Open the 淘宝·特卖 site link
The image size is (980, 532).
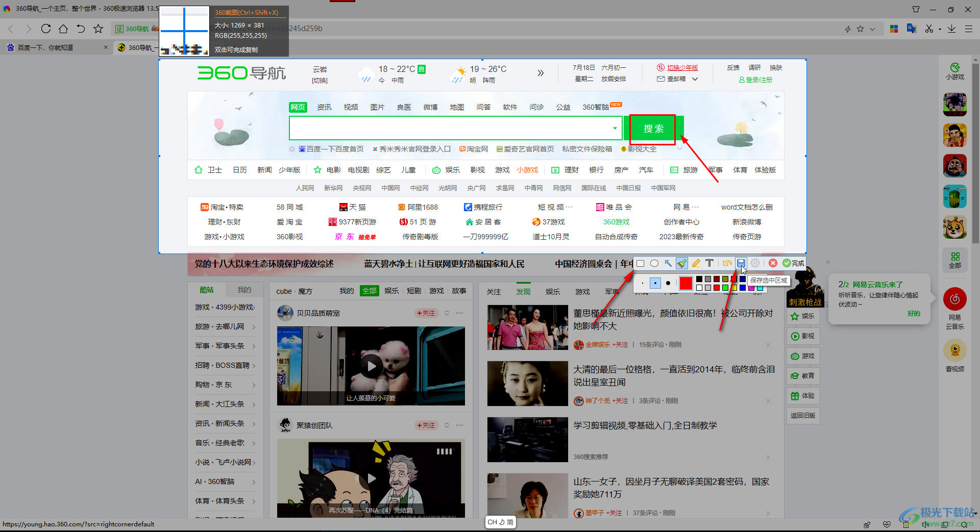pyautogui.click(x=222, y=207)
